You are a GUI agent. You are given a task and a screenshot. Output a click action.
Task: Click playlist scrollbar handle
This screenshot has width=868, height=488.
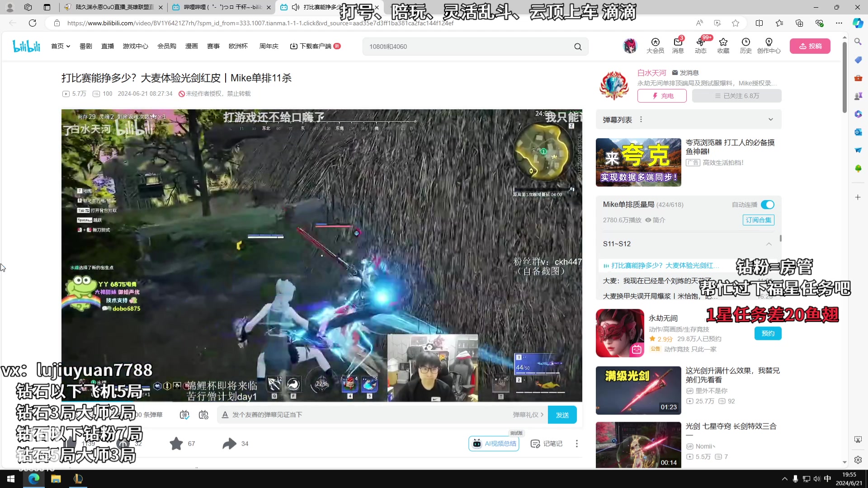click(x=780, y=238)
